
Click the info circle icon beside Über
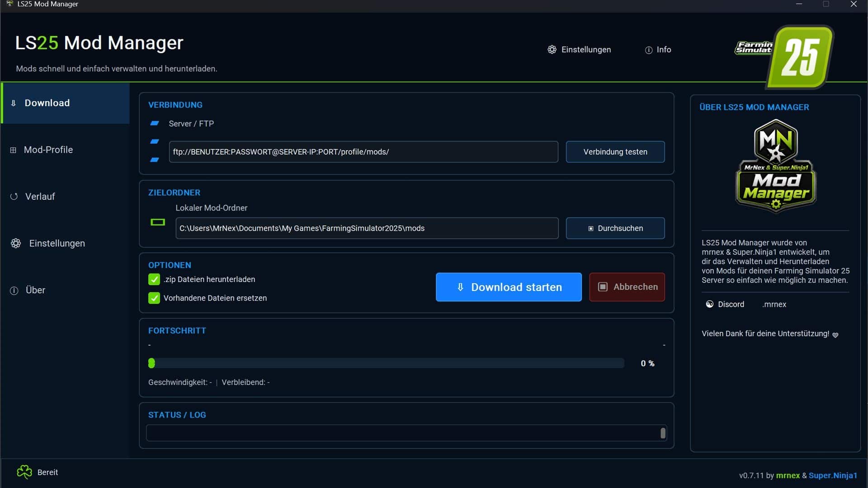click(14, 291)
